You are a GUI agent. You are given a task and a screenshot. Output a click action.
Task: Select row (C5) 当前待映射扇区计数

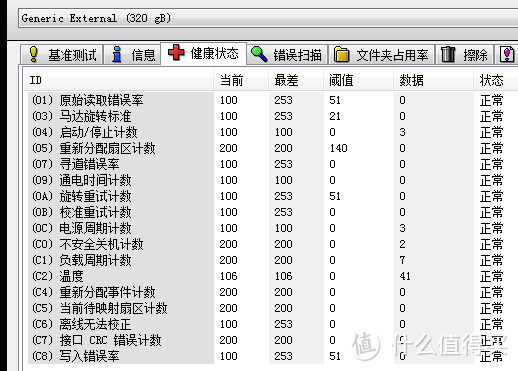coord(272,308)
